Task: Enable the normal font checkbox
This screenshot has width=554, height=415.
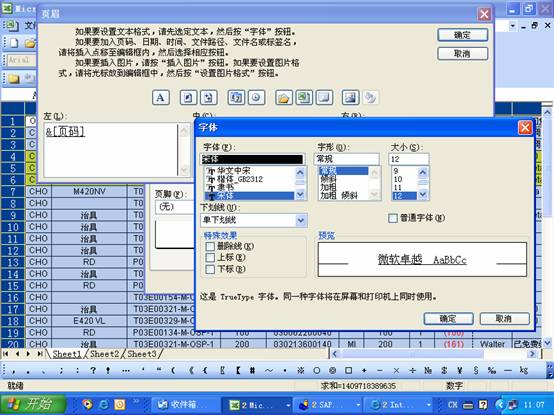Action: coord(393,218)
